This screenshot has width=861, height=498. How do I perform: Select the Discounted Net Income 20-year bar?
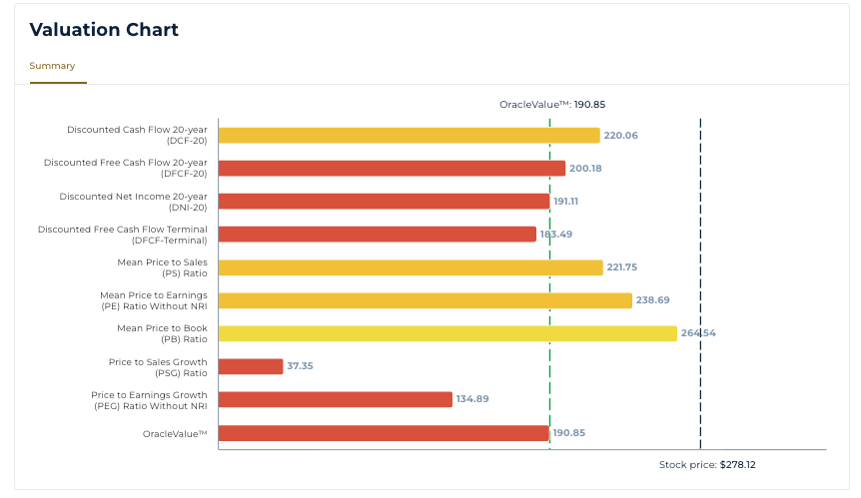[x=383, y=201]
